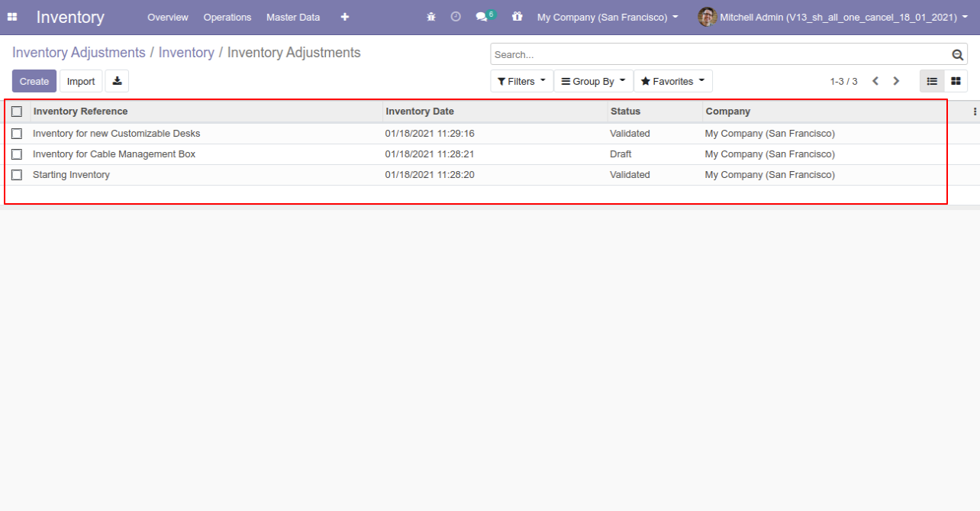Open optional columns three-dot menu
The height and width of the screenshot is (511, 980).
click(x=975, y=112)
